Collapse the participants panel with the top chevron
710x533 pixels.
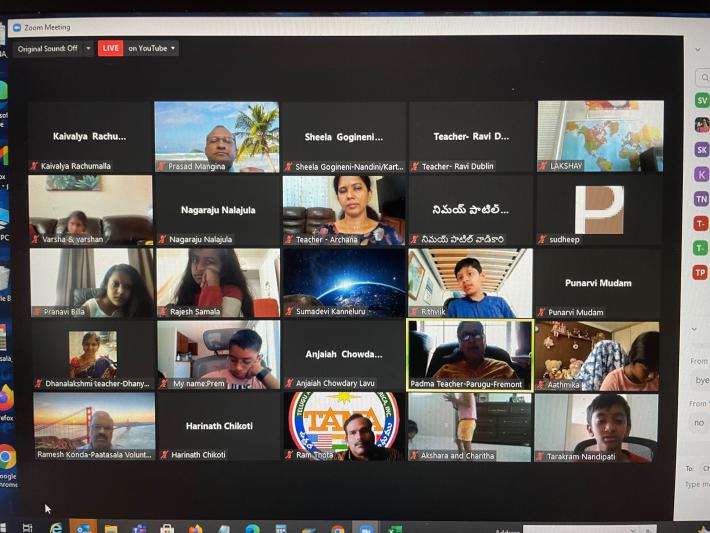[x=698, y=49]
